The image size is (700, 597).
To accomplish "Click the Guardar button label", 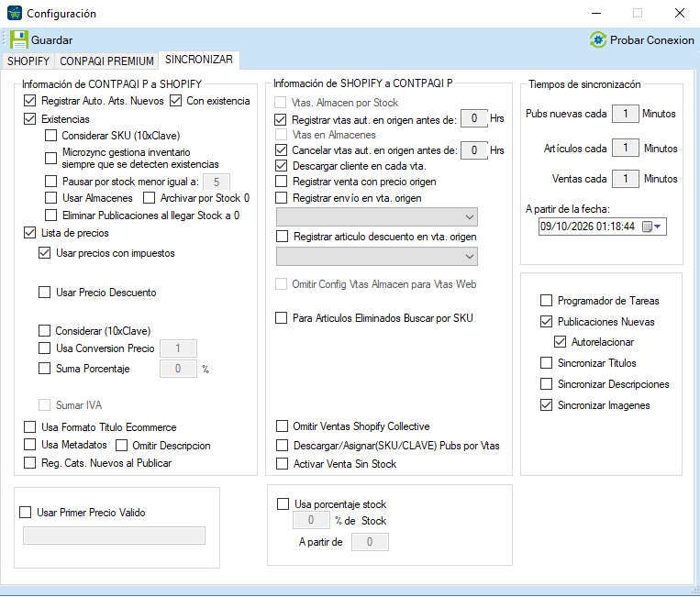I will pyautogui.click(x=51, y=40).
